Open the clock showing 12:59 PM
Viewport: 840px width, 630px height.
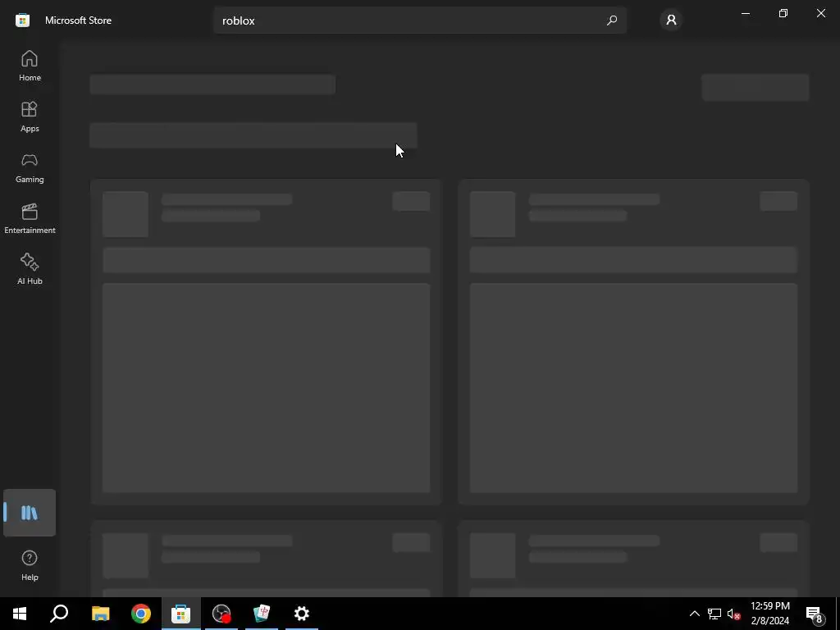[770, 614]
